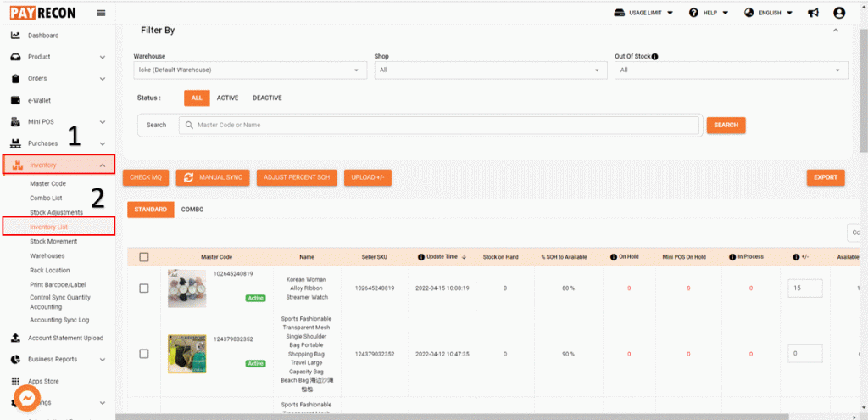Image resolution: width=868 pixels, height=420 pixels.
Task: Click the Out Of Stock info icon
Action: coord(655,57)
